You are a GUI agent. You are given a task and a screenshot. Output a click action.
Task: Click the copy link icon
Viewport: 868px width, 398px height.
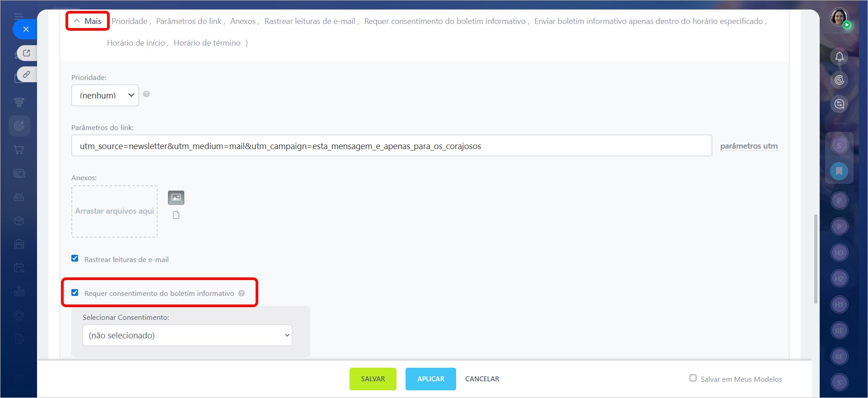pyautogui.click(x=27, y=74)
